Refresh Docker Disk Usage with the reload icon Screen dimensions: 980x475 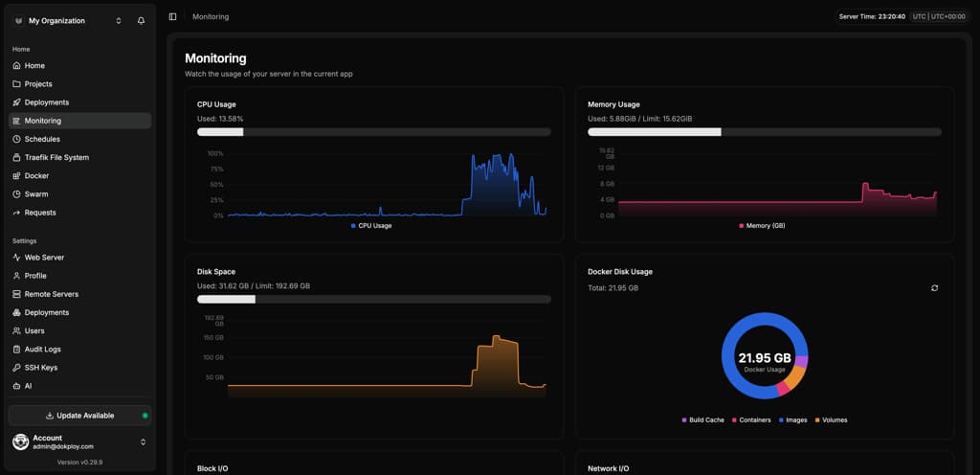click(934, 288)
